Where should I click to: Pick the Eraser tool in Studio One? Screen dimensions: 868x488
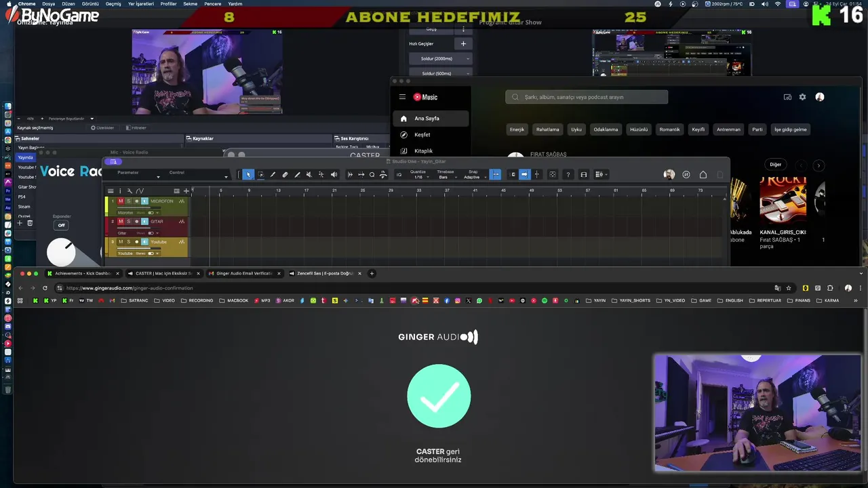(x=285, y=174)
